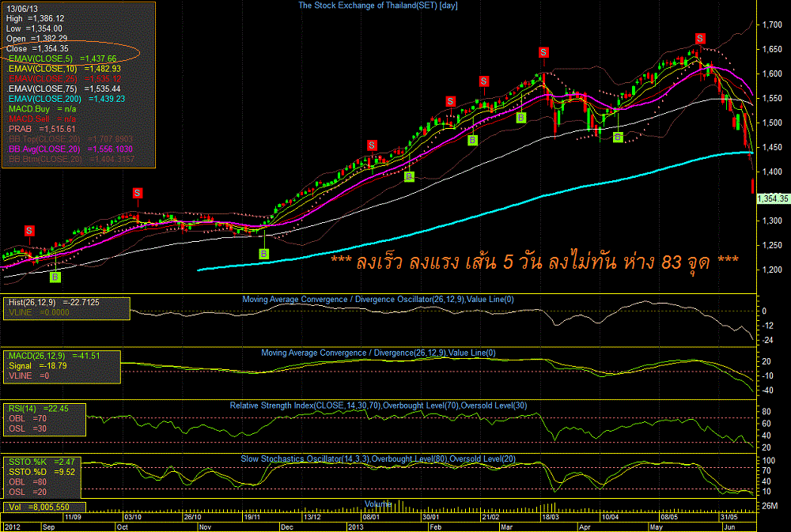
Task: Click the Volume panel title
Action: coord(378,504)
